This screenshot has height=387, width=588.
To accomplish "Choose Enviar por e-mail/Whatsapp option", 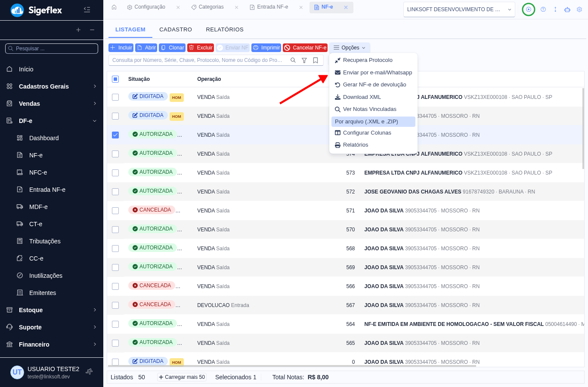I will (373, 73).
